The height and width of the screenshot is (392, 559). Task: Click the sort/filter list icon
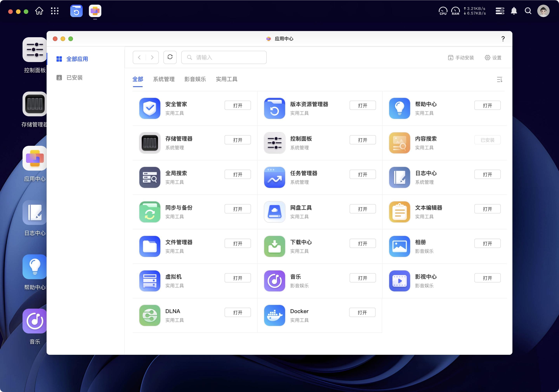500,79
